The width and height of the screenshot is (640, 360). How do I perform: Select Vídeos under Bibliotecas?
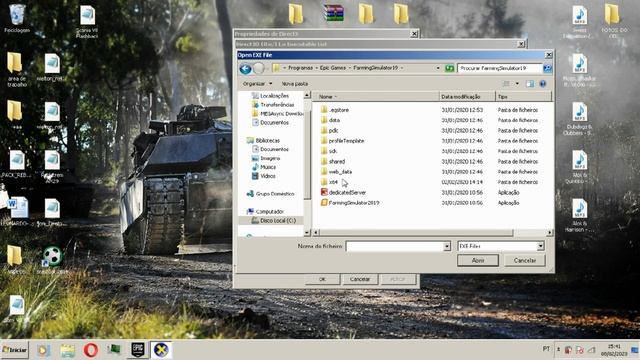[x=264, y=176]
